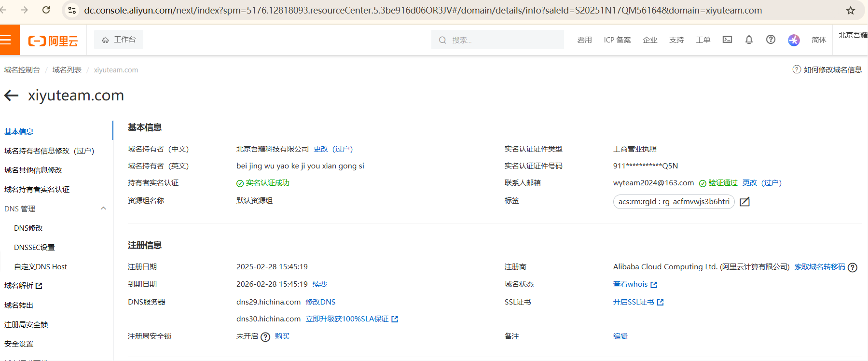Open 如何修改域名信息 help link
The width and height of the screenshot is (868, 361).
(x=827, y=69)
